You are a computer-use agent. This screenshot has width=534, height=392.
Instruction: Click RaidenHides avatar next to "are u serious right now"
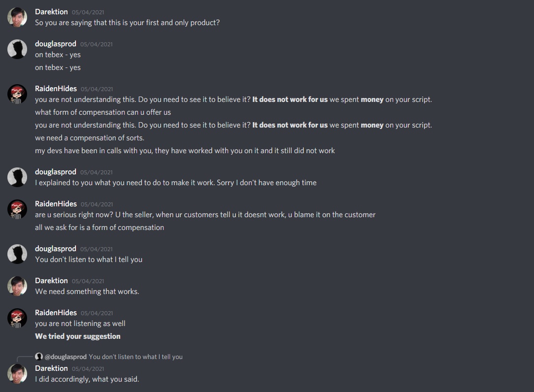click(17, 209)
